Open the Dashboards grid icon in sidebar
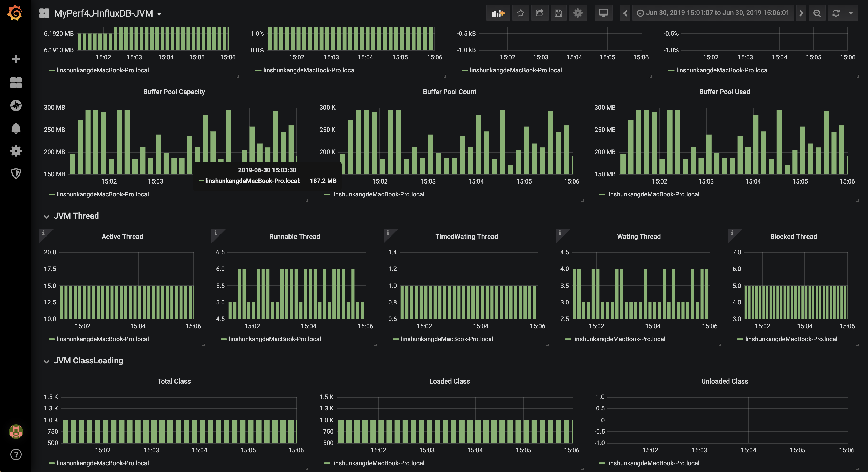The image size is (868, 472). 16,82
